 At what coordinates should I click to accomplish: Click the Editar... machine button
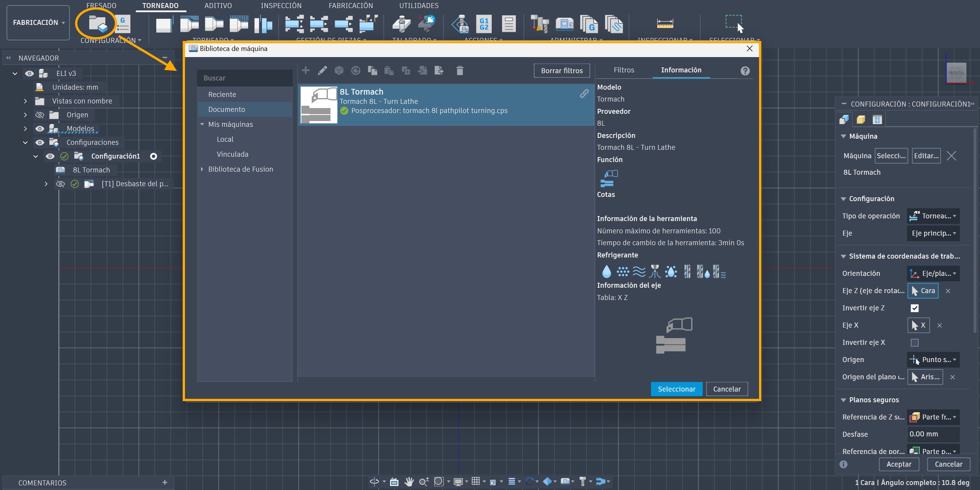tap(926, 156)
